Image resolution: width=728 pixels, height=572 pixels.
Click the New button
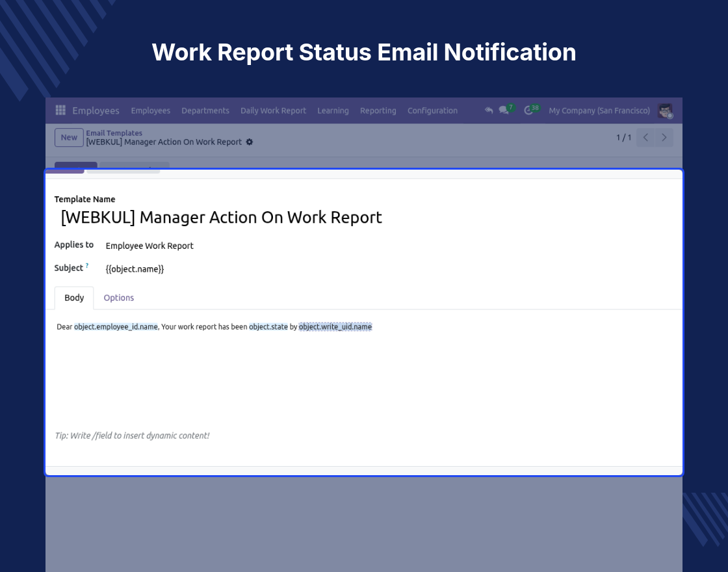click(69, 137)
